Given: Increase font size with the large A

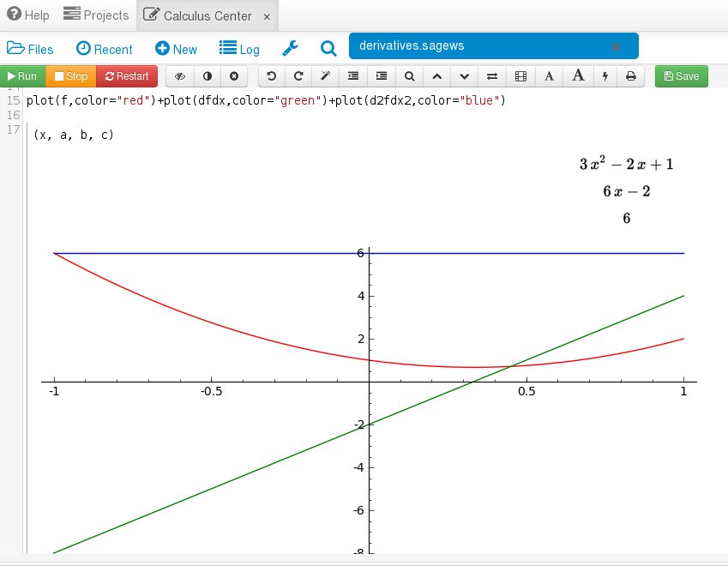Looking at the screenshot, I should (x=578, y=76).
